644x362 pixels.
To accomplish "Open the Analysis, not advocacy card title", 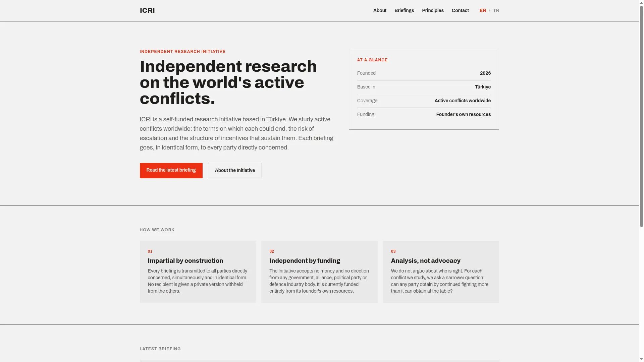I will (x=426, y=261).
